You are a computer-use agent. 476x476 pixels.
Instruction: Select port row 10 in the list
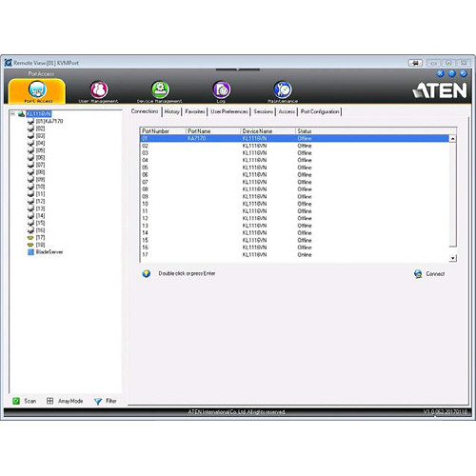(294, 204)
